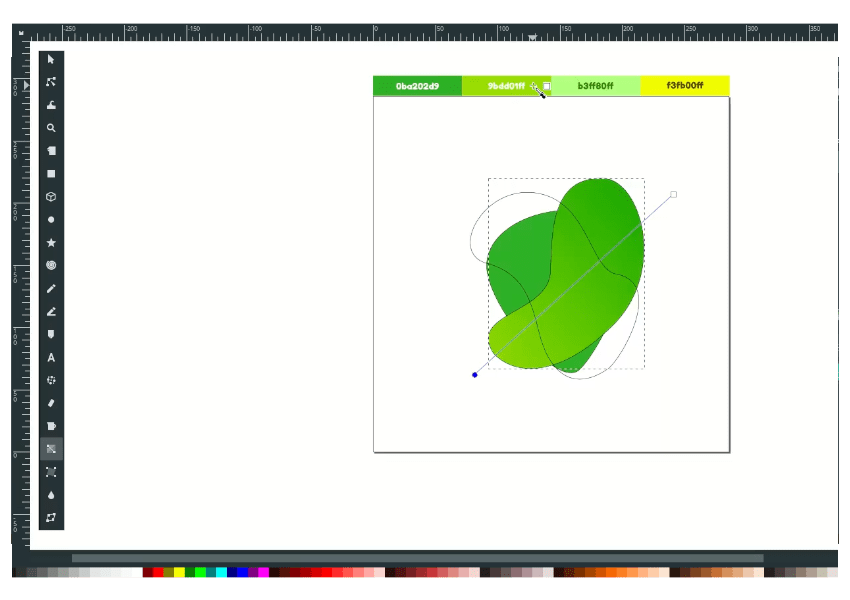Click the horizontal scrollbar below canvas
Image resolution: width=850 pixels, height=600 pixels.
[x=417, y=559]
